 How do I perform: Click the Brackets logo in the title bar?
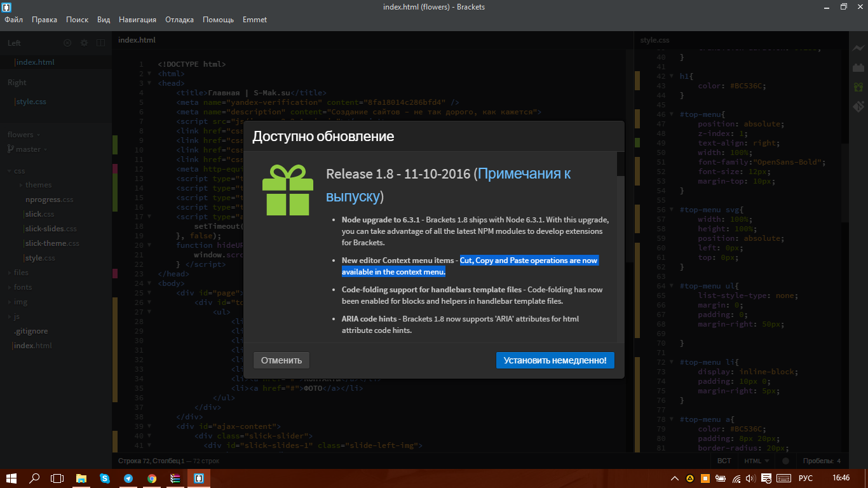click(6, 7)
